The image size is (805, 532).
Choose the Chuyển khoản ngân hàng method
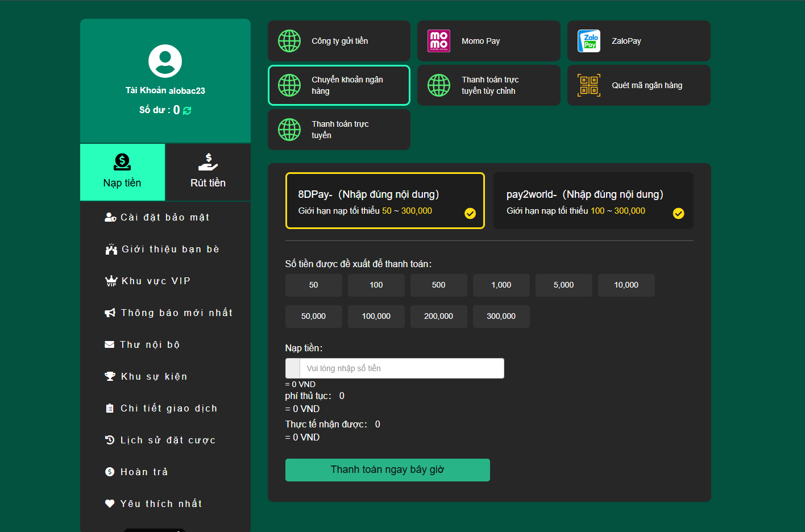click(x=339, y=85)
